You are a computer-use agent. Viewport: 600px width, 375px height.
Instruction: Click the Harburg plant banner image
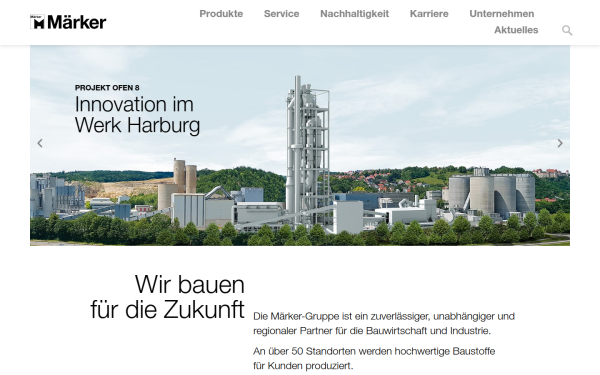(x=300, y=145)
